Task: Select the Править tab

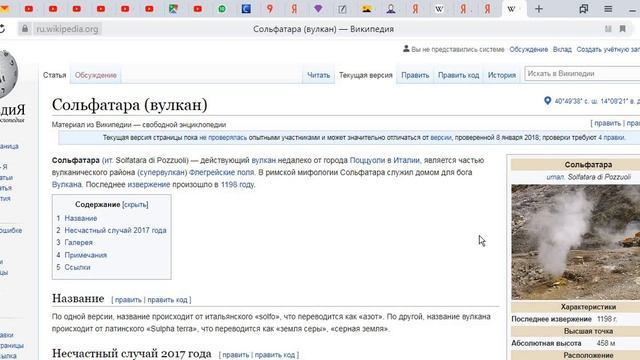Action: [415, 75]
